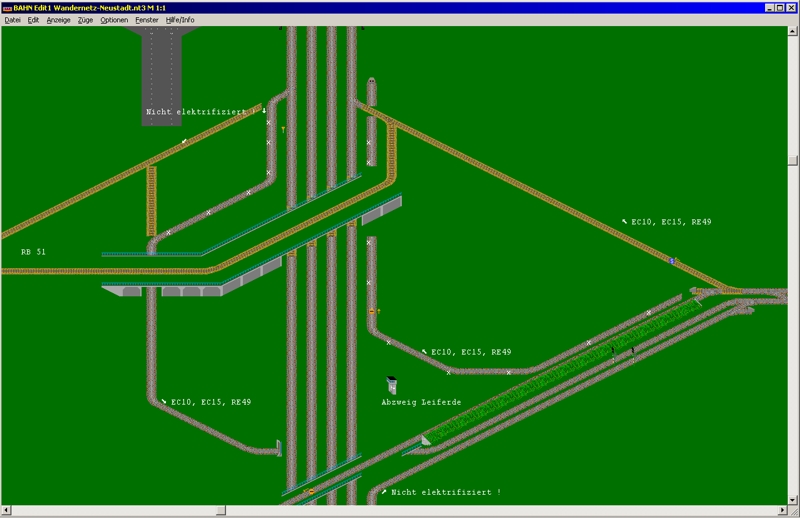This screenshot has height=518, width=800.
Task: Click the blue train marker on diagonal track
Action: [671, 261]
